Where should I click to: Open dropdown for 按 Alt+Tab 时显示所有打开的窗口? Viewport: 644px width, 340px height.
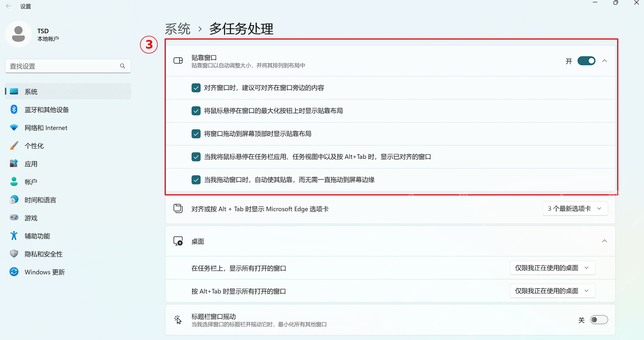tap(552, 291)
